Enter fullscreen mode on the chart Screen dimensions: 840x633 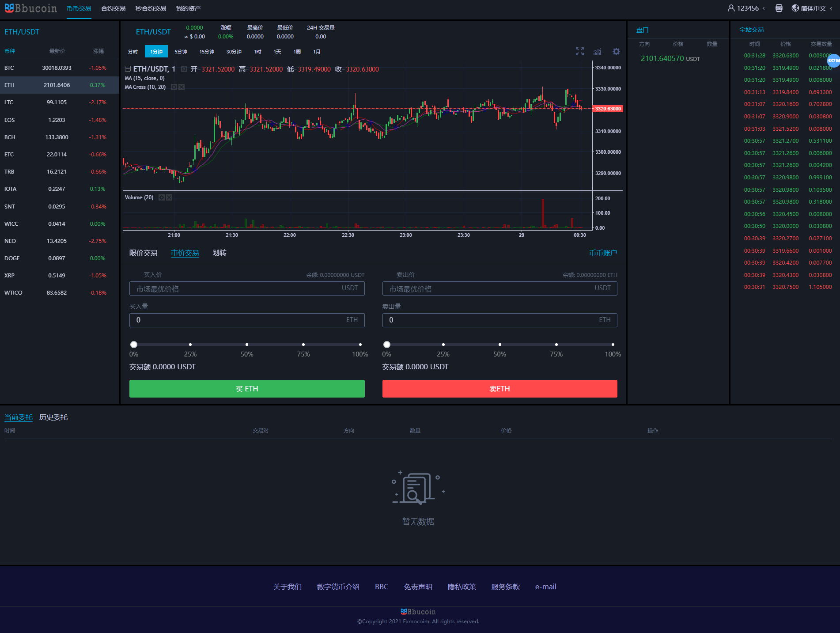[579, 52]
